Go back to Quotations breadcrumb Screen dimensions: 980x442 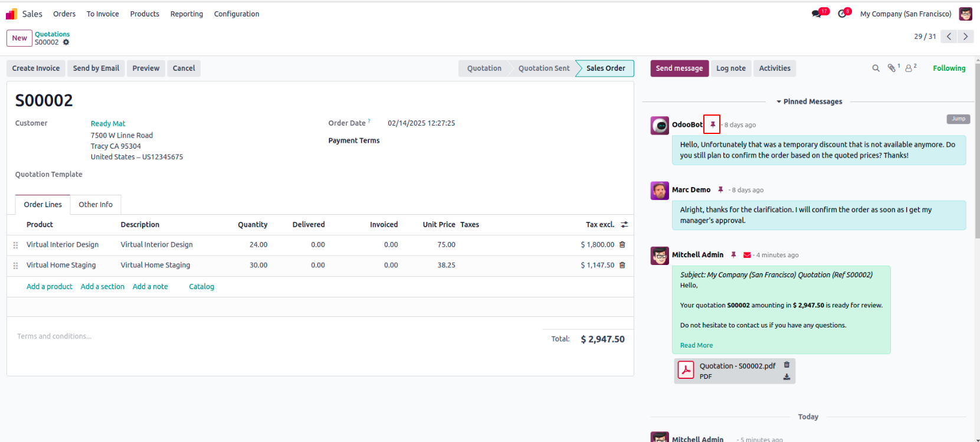[52, 34]
